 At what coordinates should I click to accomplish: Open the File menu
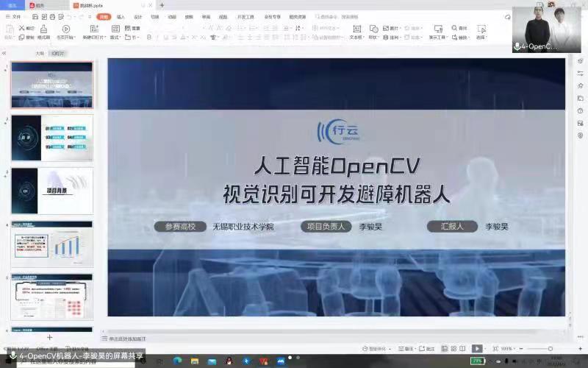point(13,16)
